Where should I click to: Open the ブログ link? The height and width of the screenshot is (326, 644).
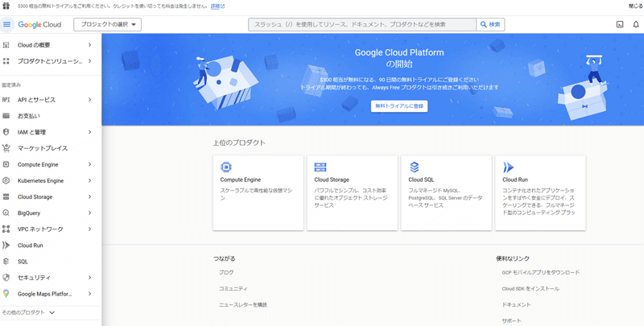coord(226,272)
